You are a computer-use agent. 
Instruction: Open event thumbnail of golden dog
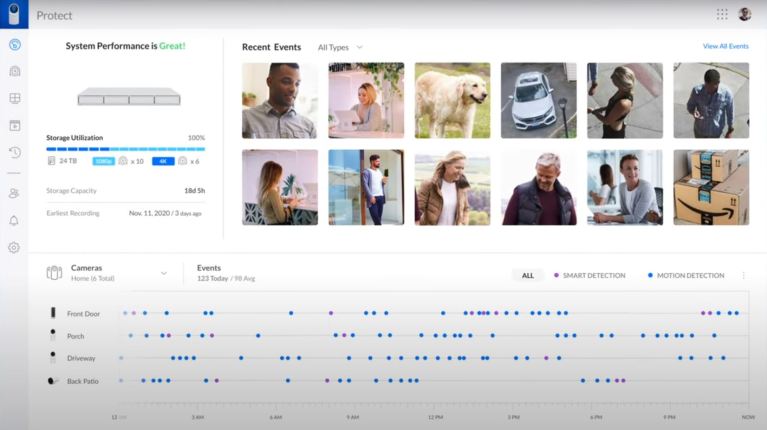(x=452, y=100)
